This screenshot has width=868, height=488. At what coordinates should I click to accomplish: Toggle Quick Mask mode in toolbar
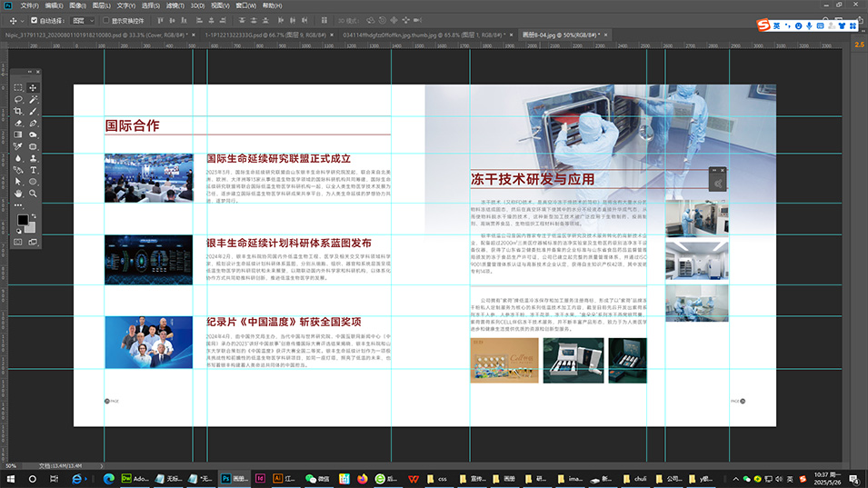(18, 243)
